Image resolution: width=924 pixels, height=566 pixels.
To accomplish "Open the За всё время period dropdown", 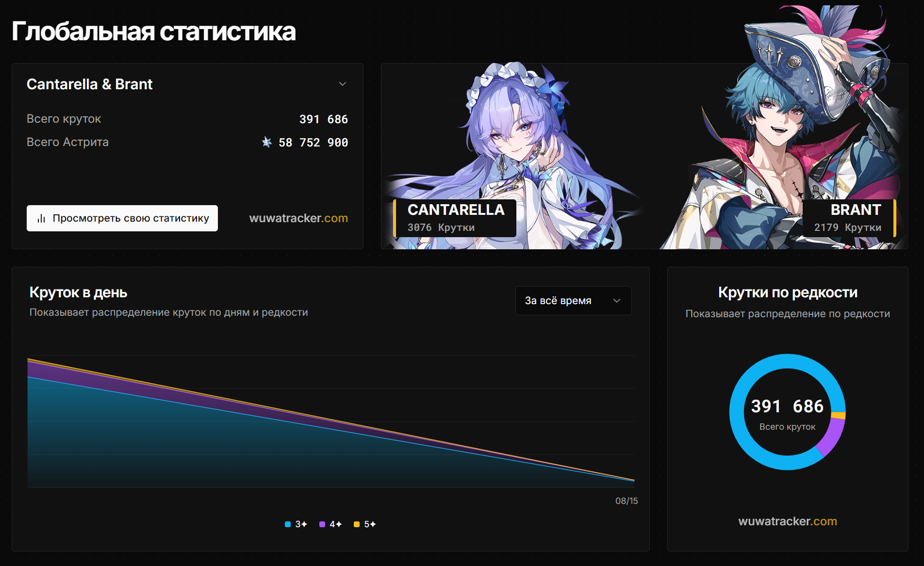I will pyautogui.click(x=573, y=301).
